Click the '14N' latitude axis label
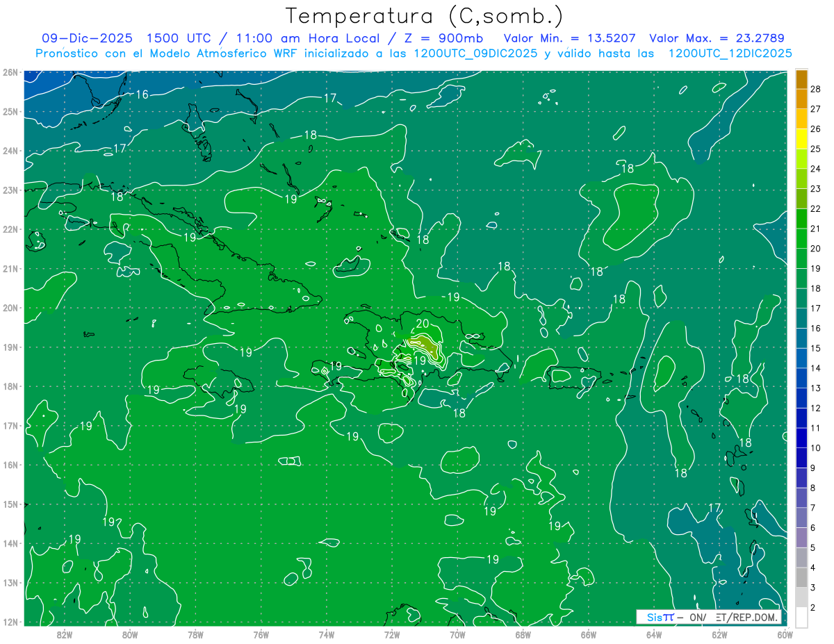 [x=10, y=543]
